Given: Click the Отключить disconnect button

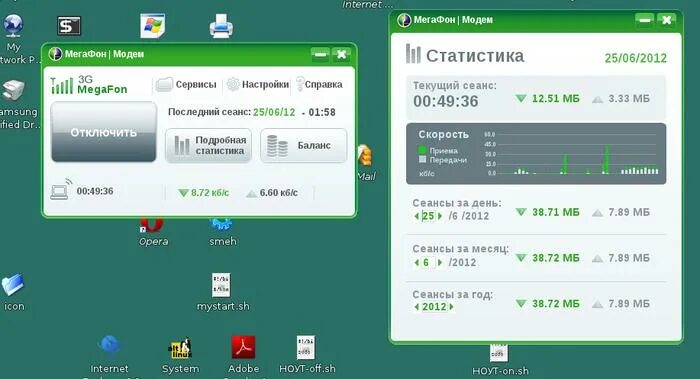Looking at the screenshot, I should point(104,132).
